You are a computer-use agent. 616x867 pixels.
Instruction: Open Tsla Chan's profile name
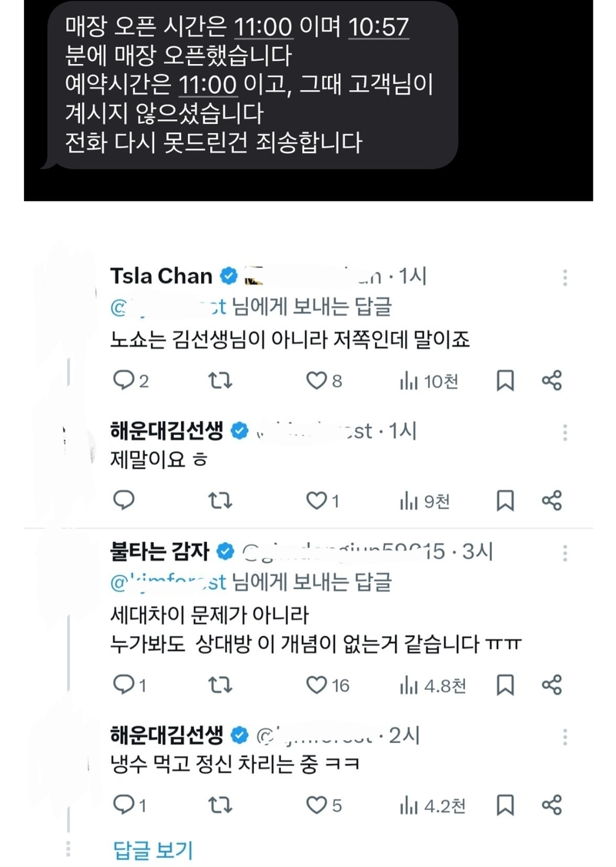point(162,276)
